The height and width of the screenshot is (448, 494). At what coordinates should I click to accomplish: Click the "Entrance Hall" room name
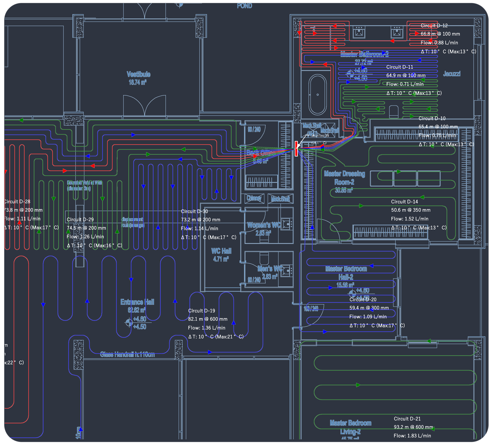point(137,302)
